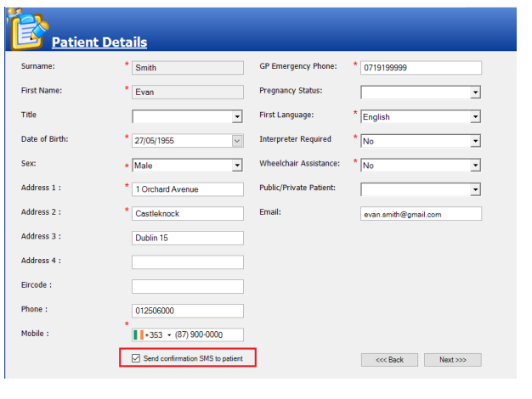The width and height of the screenshot is (532, 399).
Task: Click the Mobile number input field
Action: pos(207,334)
